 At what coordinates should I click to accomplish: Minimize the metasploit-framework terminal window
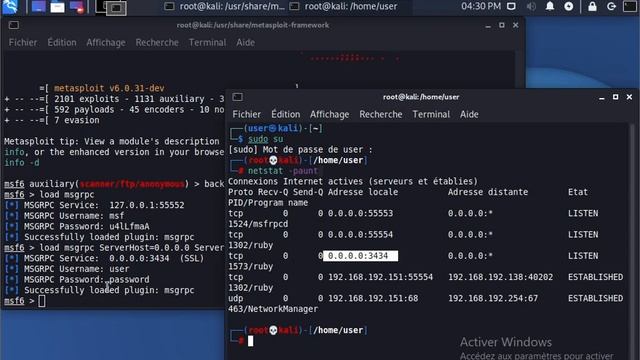(488, 26)
